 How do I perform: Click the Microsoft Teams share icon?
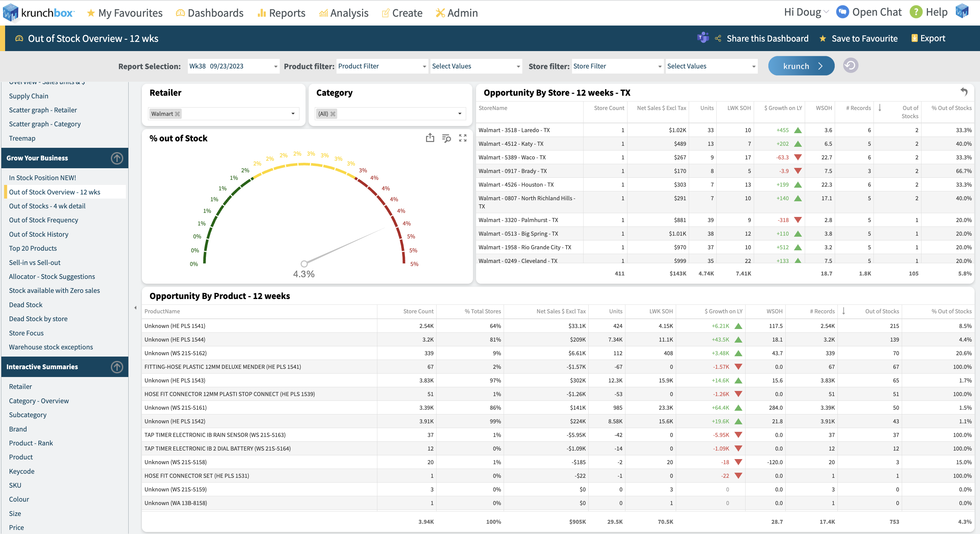[703, 38]
